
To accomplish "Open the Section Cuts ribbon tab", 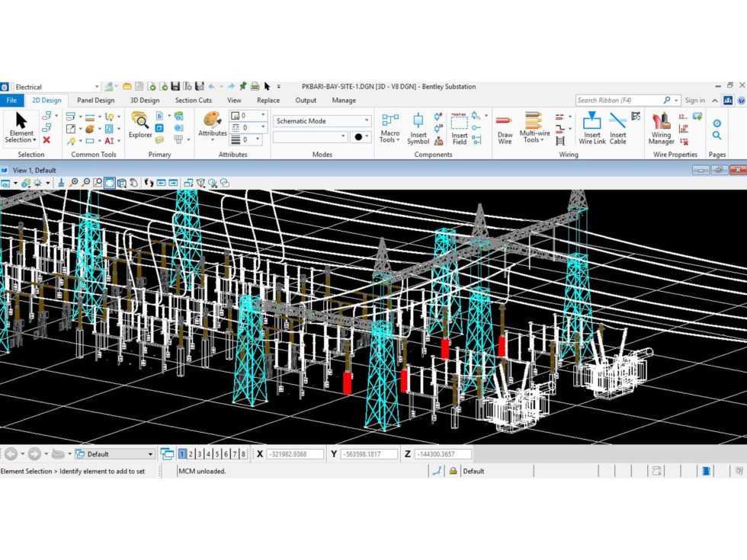I will (x=193, y=101).
